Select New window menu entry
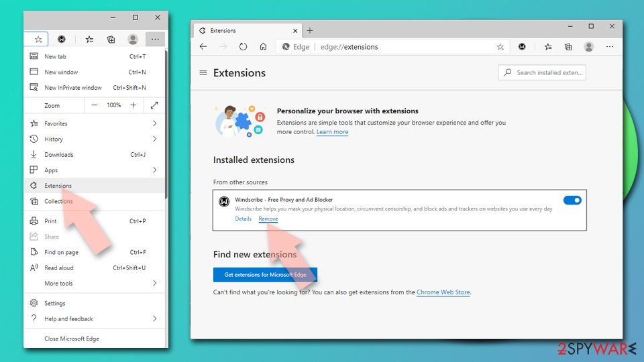This screenshot has width=644, height=362. pos(95,72)
